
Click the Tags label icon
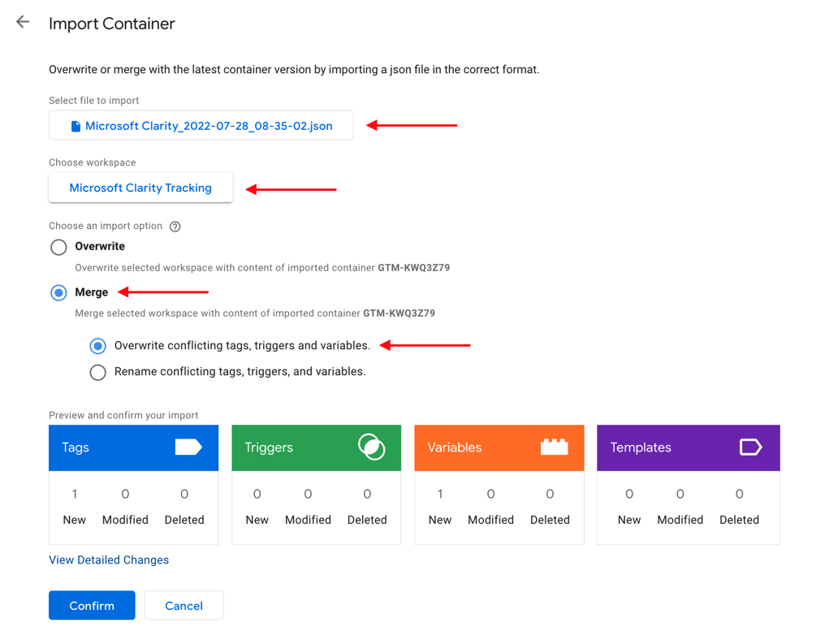(x=188, y=447)
